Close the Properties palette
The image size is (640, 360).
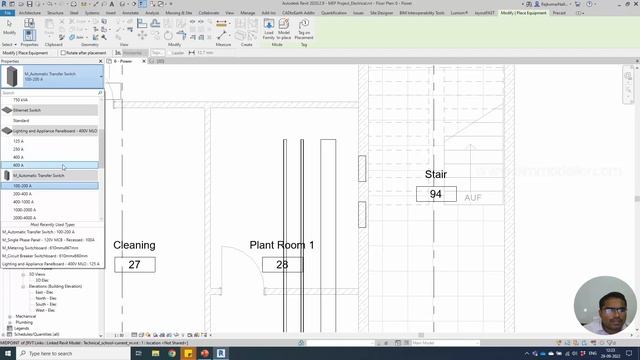click(100, 61)
